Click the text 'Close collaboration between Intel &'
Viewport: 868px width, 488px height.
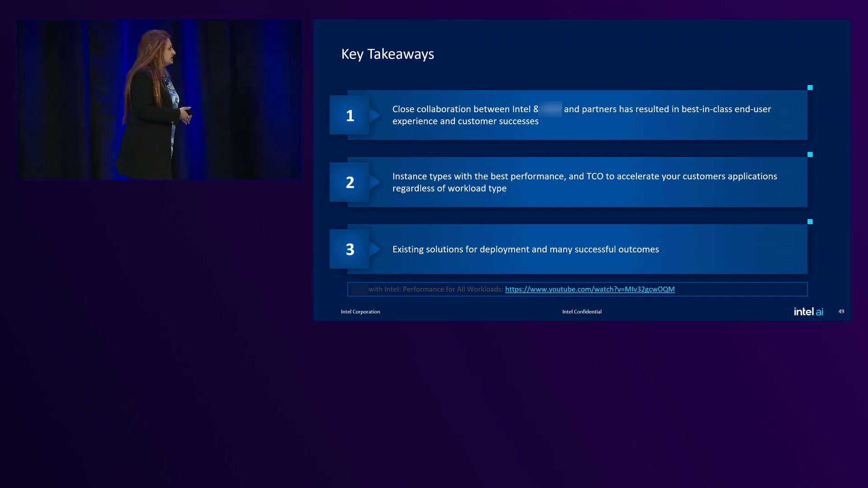coord(465,109)
